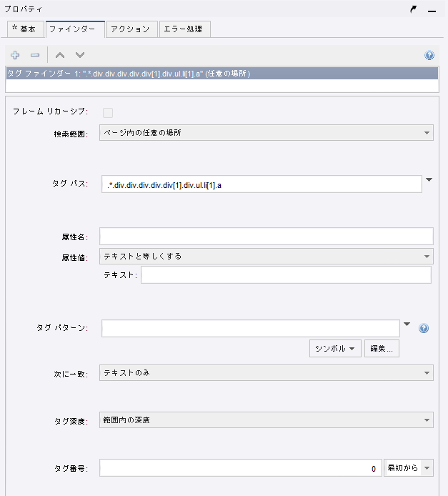Image resolution: width=448 pixels, height=496 pixels.
Task: Click the 編集... button
Action: click(x=382, y=349)
